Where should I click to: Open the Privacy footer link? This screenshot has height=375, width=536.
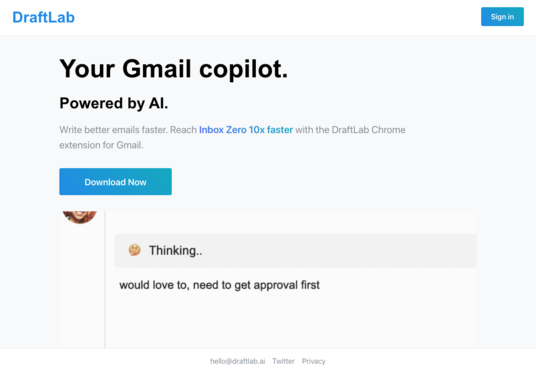pyautogui.click(x=313, y=361)
